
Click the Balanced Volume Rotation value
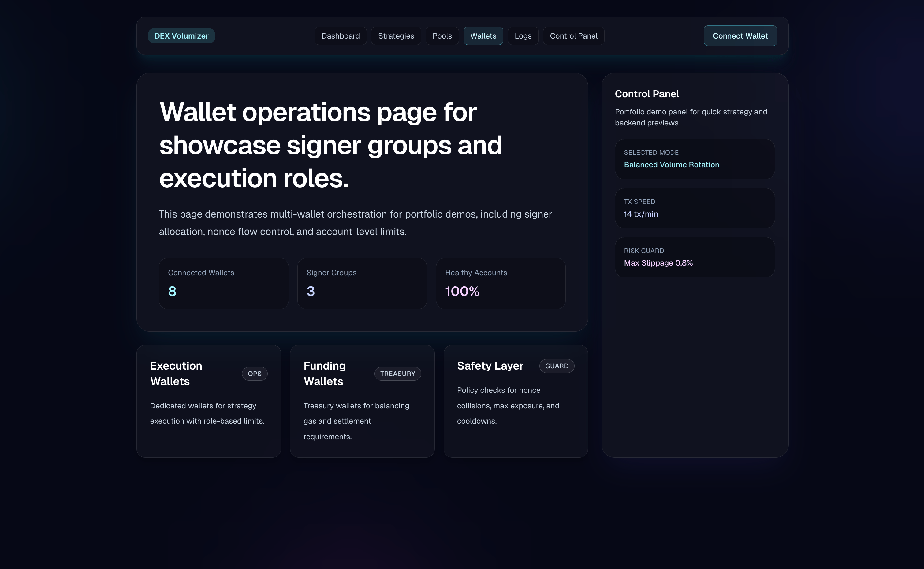click(672, 165)
